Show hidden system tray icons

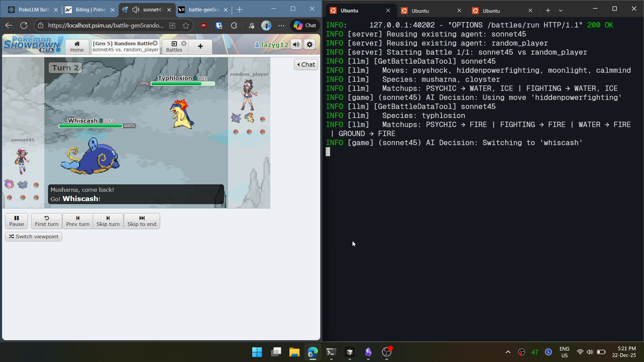tap(508, 352)
